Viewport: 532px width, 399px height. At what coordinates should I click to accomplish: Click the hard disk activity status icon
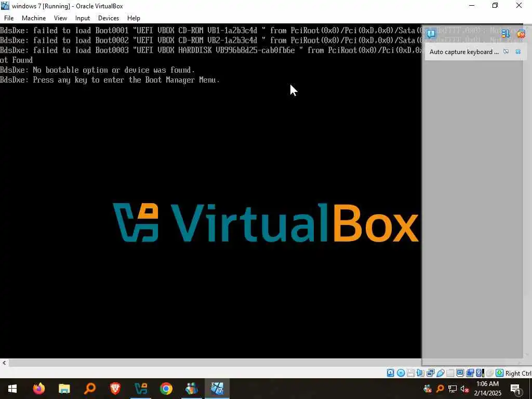pos(391,373)
